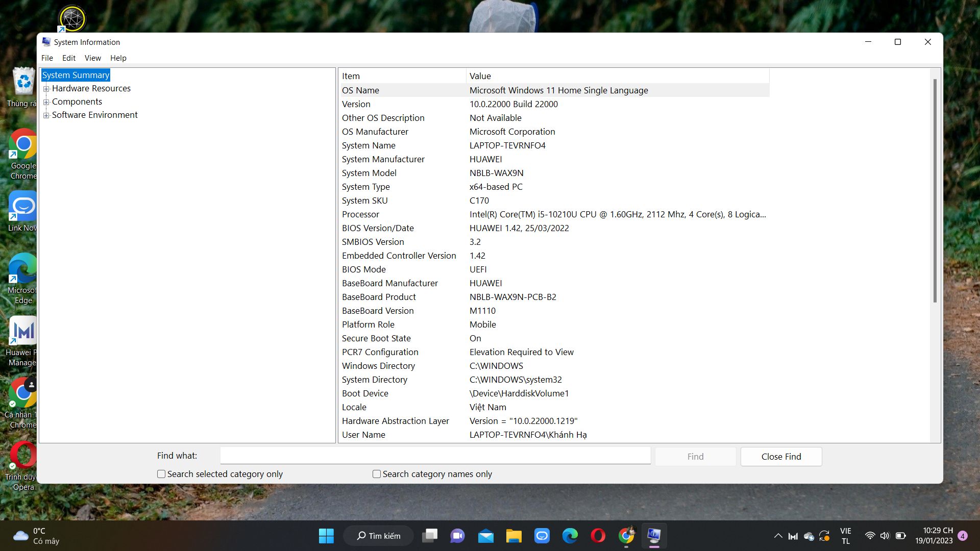Click the details pane vertical scrollbar
Screen dimensions: 980x551
pyautogui.click(x=935, y=190)
